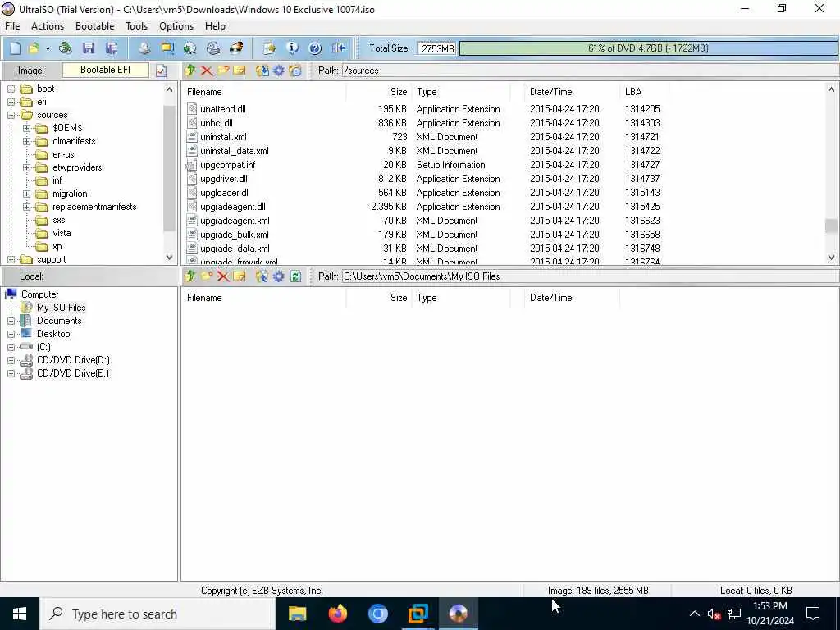Click the blue info (i) toolbar icon
The height and width of the screenshot is (630, 840).
click(292, 48)
